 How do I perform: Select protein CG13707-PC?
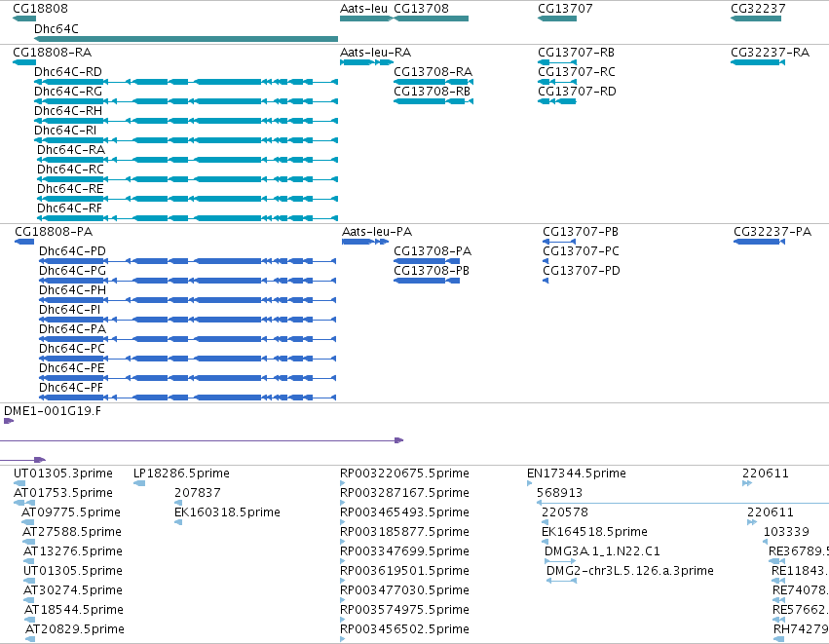click(x=581, y=251)
